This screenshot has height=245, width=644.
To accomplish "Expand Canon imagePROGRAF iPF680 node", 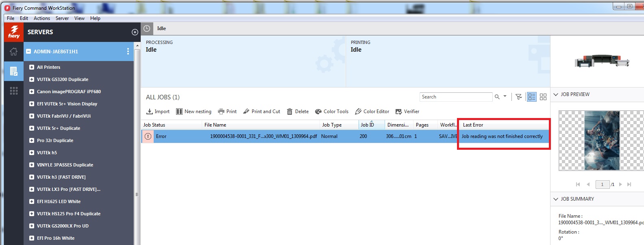I will 32,92.
